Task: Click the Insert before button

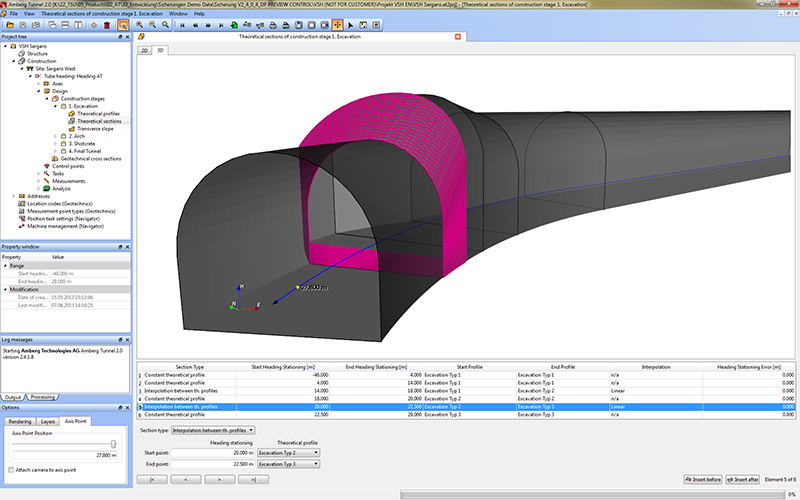Action: 703,480
